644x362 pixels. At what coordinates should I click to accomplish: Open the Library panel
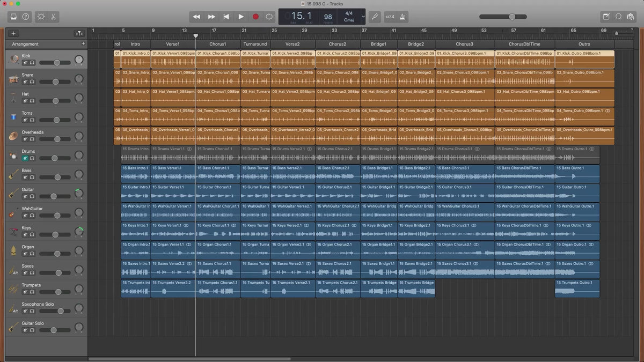13,17
